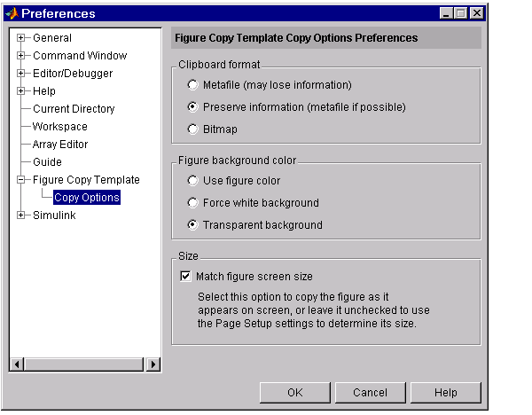Image resolution: width=532 pixels, height=415 pixels.
Task: Expand the General tree node
Action: (20, 38)
